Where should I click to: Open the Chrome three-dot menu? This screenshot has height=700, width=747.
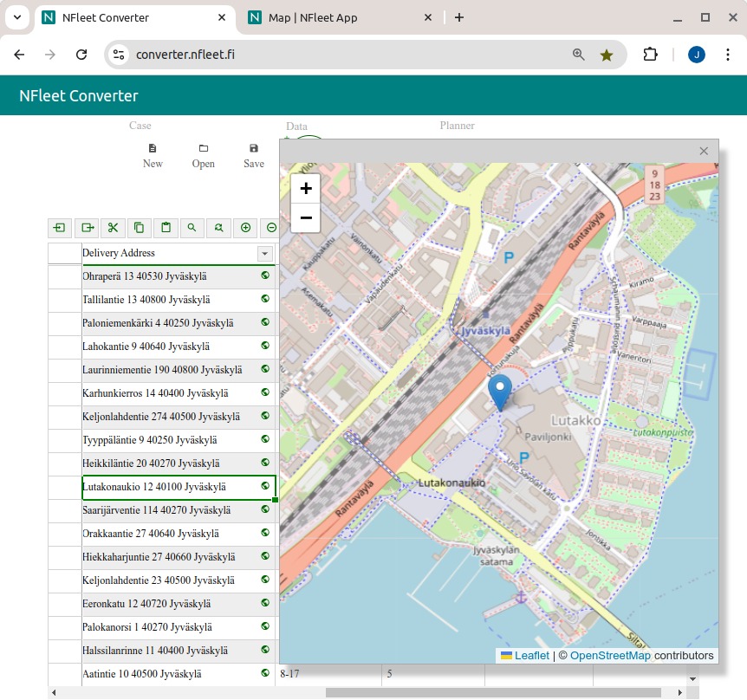(727, 55)
